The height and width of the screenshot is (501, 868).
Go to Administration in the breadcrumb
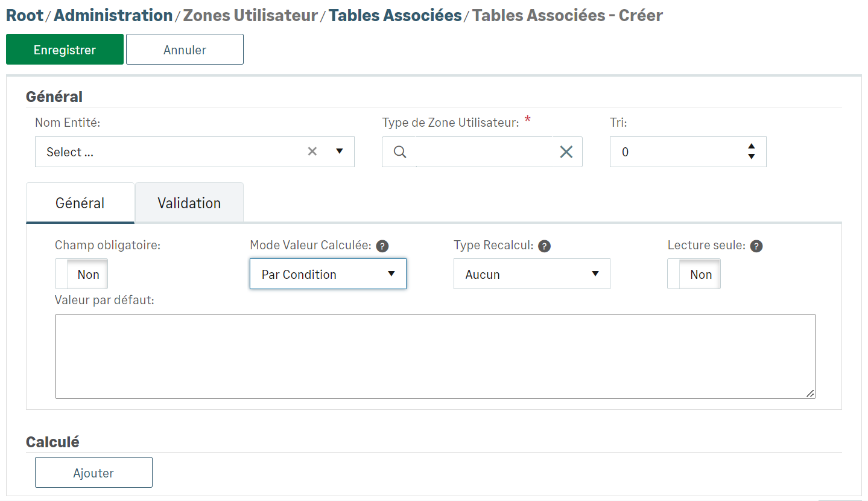point(113,16)
